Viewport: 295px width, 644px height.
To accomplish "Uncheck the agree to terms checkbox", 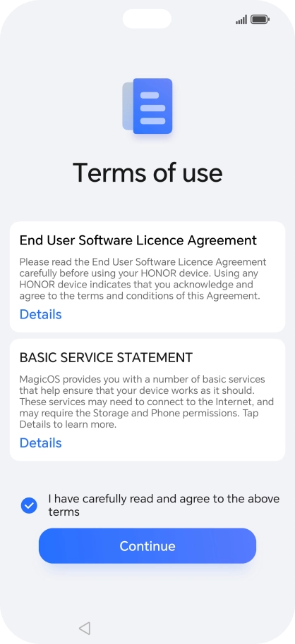I will pos(29,506).
